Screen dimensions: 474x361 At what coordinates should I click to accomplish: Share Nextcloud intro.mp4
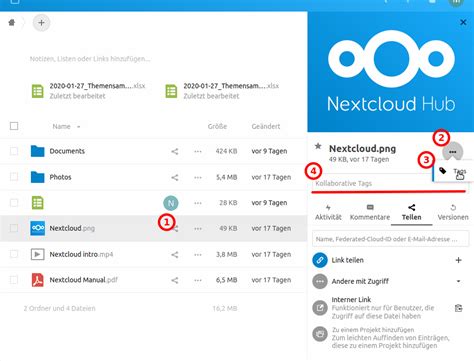coord(175,254)
